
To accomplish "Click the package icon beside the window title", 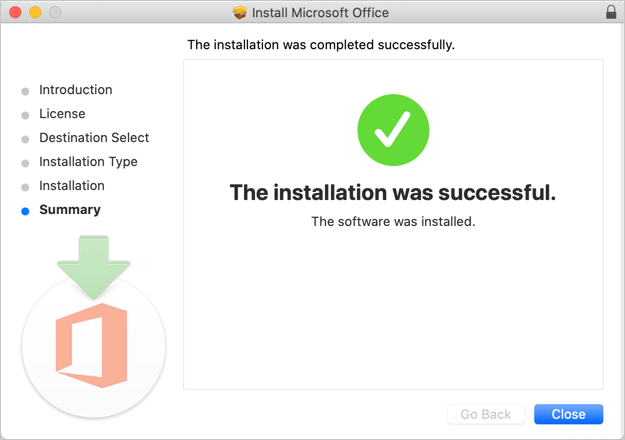I will point(240,13).
